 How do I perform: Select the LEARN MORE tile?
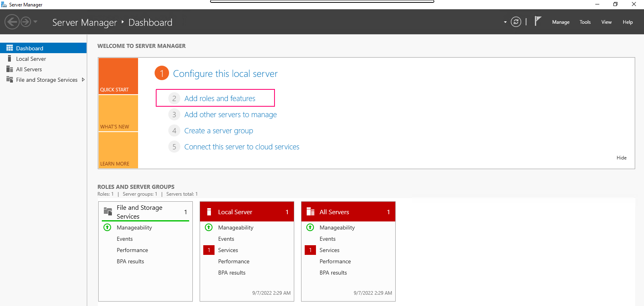click(118, 150)
